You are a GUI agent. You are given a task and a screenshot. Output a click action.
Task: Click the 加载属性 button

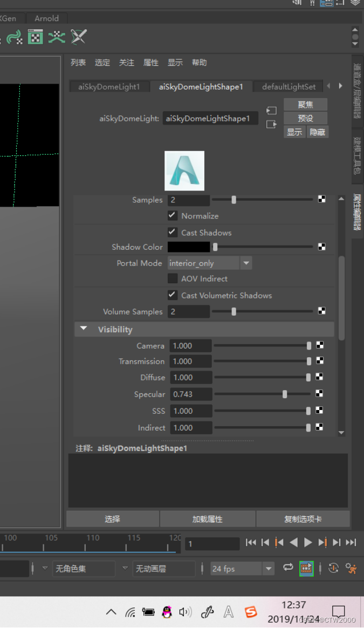pos(208,519)
